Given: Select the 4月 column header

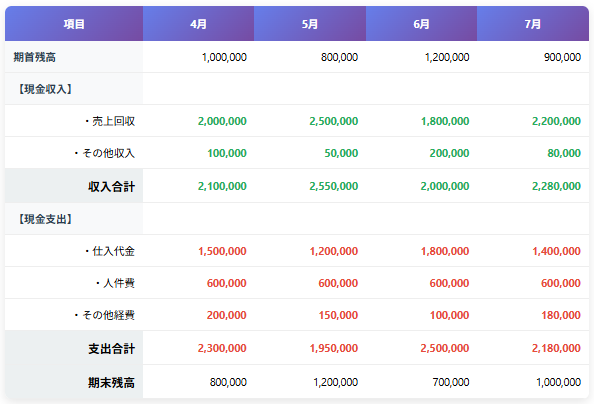Looking at the screenshot, I should click(199, 24).
